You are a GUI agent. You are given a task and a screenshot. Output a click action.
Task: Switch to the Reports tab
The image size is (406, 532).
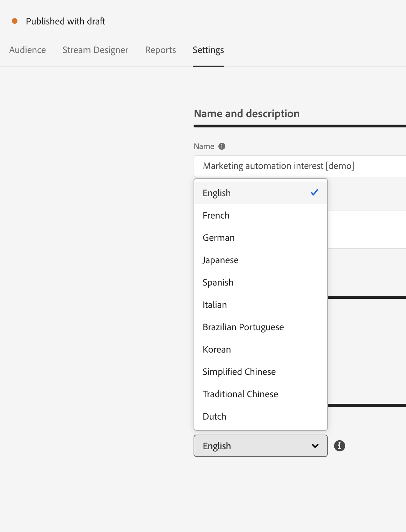tap(160, 50)
